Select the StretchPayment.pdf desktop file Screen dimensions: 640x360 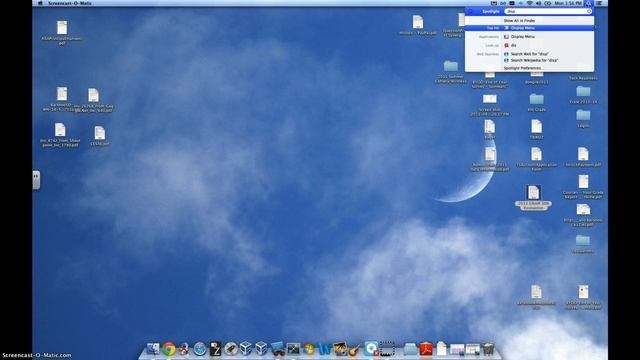(583, 157)
